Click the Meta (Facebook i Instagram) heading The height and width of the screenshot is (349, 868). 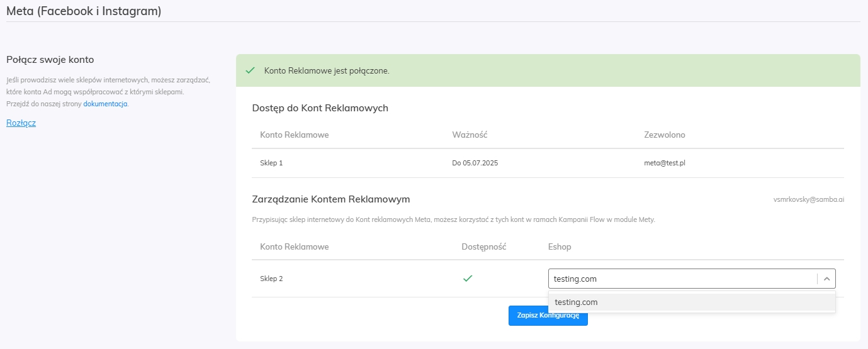pos(84,11)
